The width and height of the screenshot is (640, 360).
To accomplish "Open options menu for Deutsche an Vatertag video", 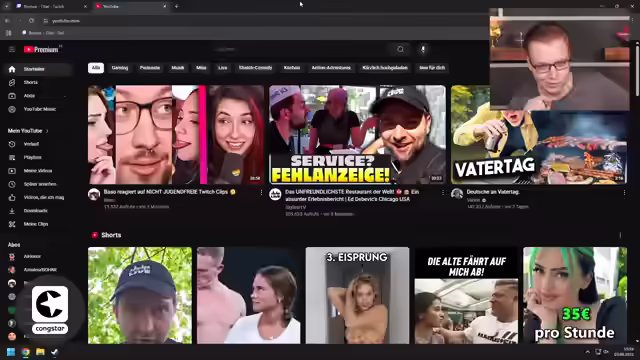I will click(x=624, y=192).
